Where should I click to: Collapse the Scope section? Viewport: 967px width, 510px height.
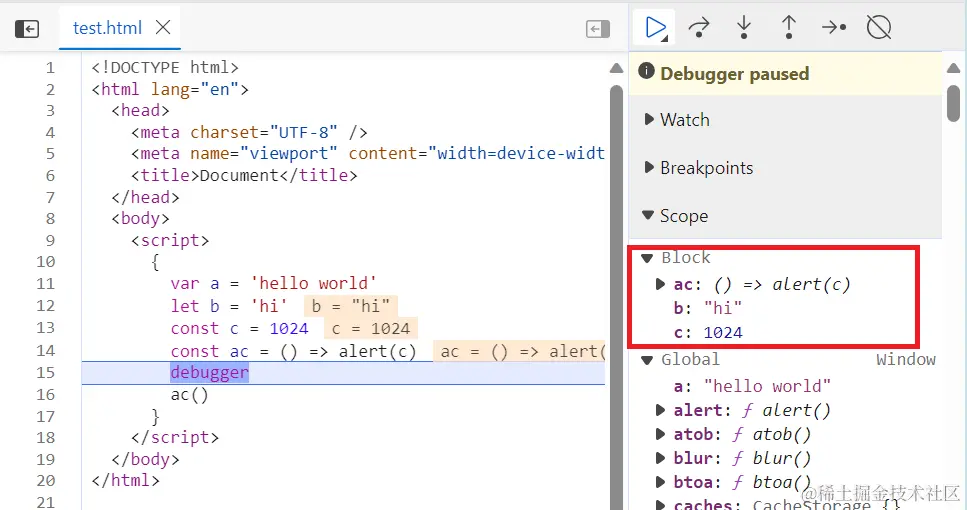click(x=648, y=215)
